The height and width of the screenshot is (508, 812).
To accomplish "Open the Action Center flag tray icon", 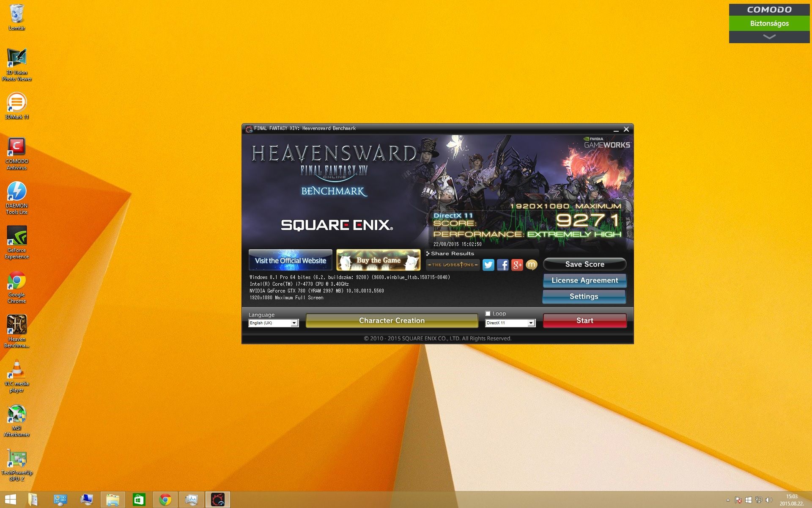I will tap(738, 500).
